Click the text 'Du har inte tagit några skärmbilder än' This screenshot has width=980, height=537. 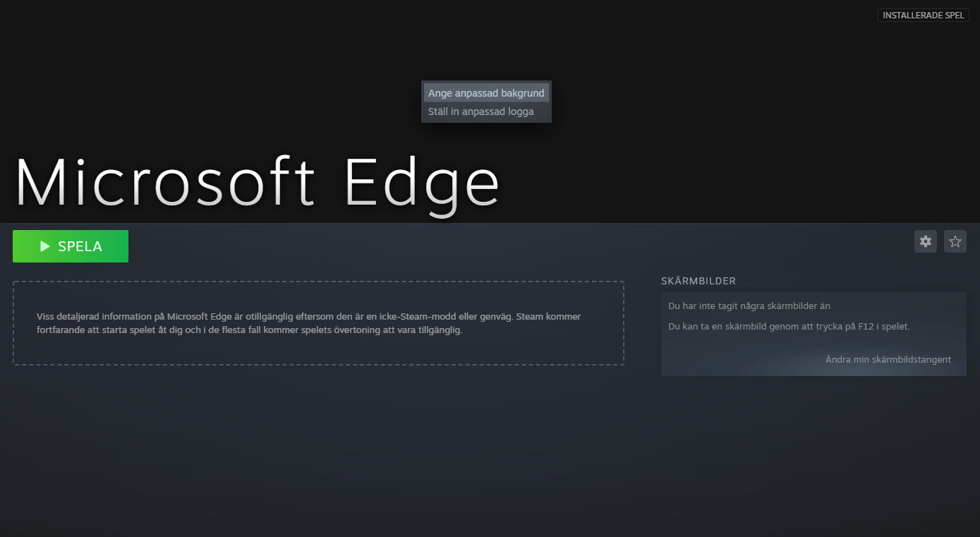click(749, 306)
